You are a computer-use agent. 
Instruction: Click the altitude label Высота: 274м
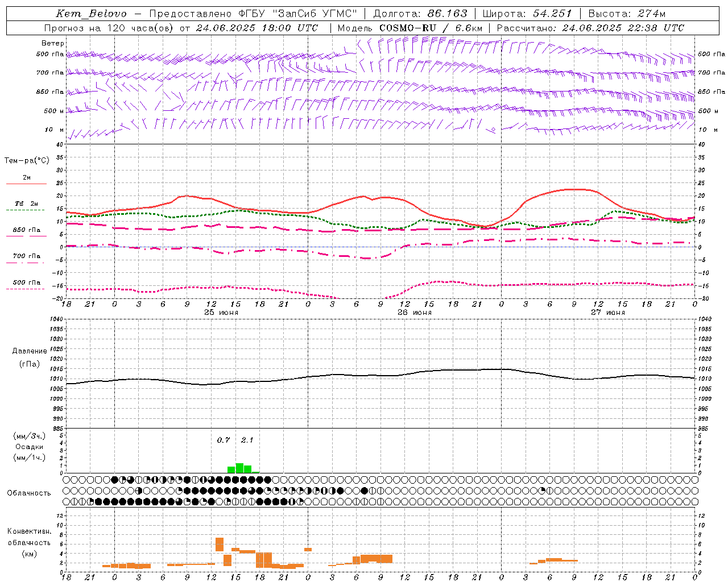pyautogui.click(x=627, y=14)
